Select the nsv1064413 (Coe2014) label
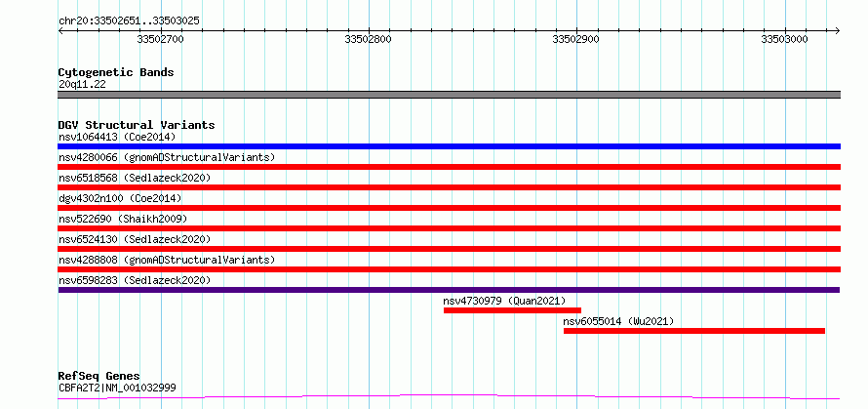The height and width of the screenshot is (409, 868). point(117,137)
